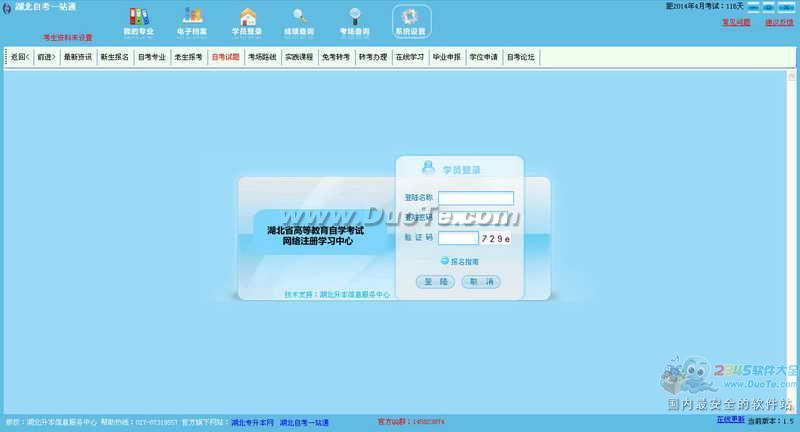
Task: Open the 自考试题 tab
Action: coord(225,57)
